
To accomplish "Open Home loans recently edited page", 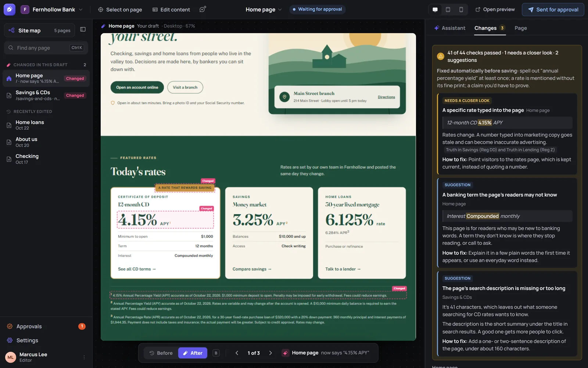I will click(x=46, y=125).
